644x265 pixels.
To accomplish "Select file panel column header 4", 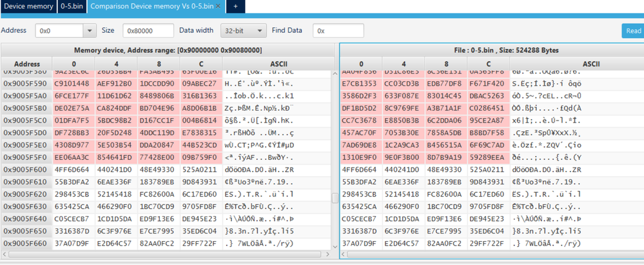I will [x=404, y=64].
